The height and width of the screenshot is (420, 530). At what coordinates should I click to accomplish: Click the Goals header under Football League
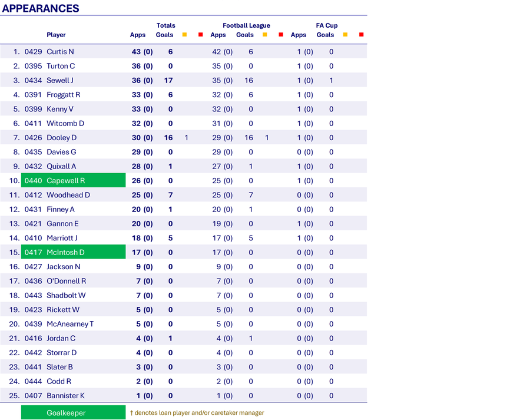pos(245,35)
